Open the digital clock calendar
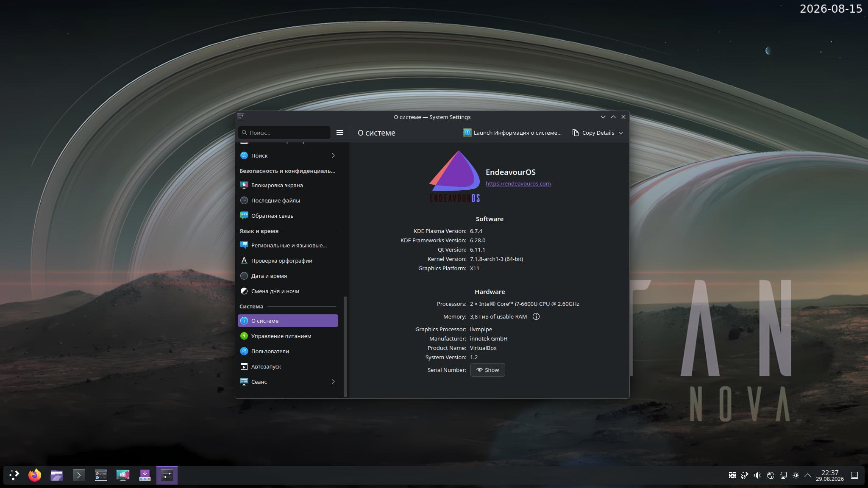Viewport: 868px width, 488px height. (830, 475)
